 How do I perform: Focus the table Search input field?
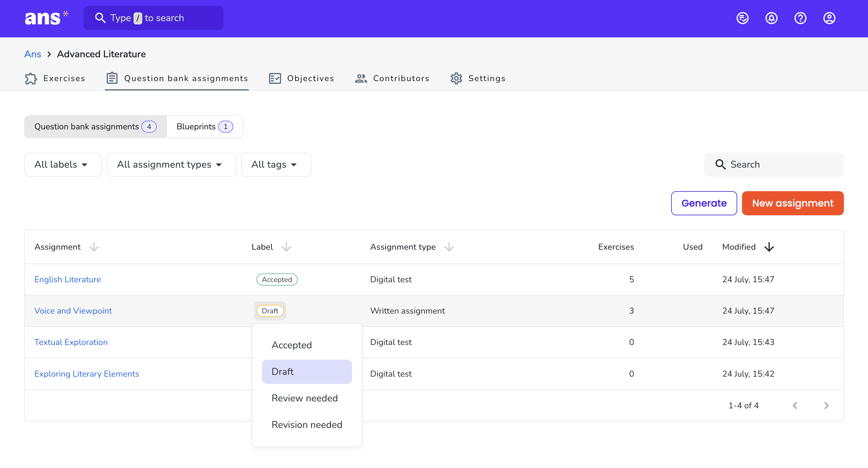click(x=774, y=164)
